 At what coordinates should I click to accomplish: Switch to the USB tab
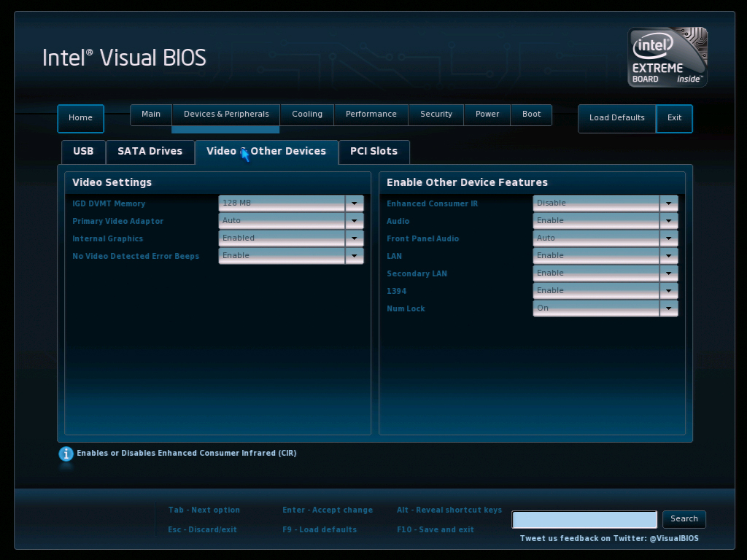pos(83,152)
